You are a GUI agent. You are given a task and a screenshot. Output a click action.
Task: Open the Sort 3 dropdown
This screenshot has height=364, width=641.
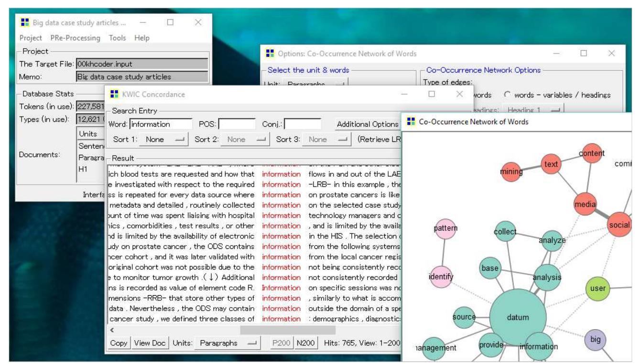[327, 139]
